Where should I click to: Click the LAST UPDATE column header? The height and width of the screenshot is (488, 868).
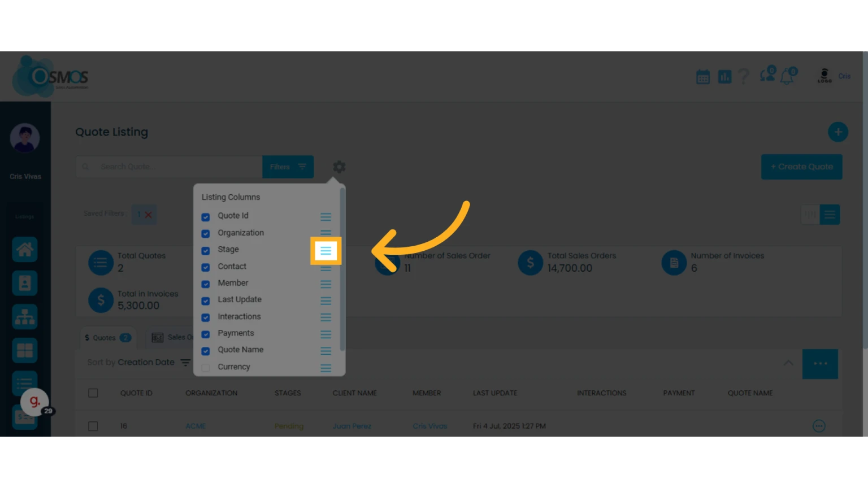tap(495, 393)
